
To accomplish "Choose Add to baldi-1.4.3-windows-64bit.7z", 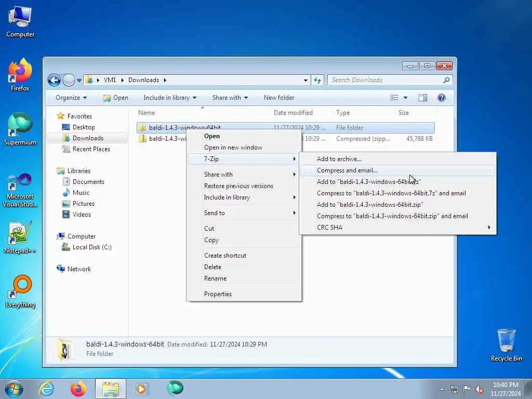I will (x=397, y=182).
